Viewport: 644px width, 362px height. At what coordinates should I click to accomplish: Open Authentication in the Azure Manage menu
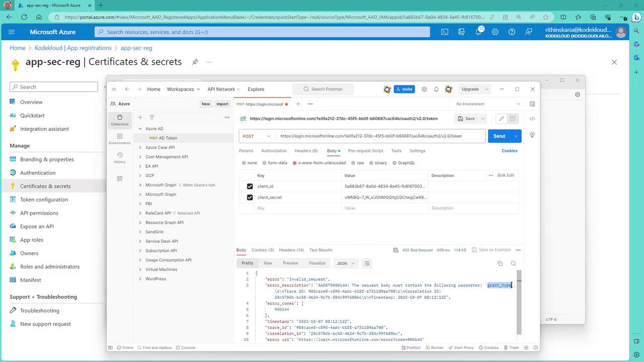click(x=38, y=172)
